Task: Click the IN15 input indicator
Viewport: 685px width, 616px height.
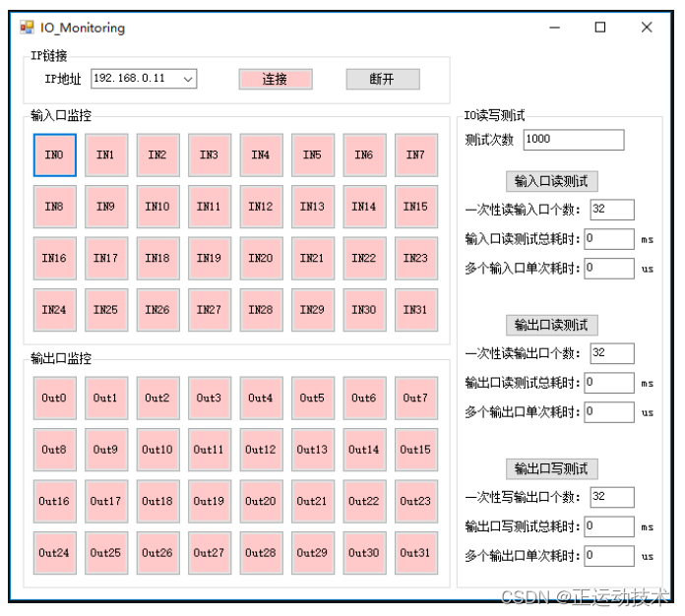Action: (x=416, y=207)
